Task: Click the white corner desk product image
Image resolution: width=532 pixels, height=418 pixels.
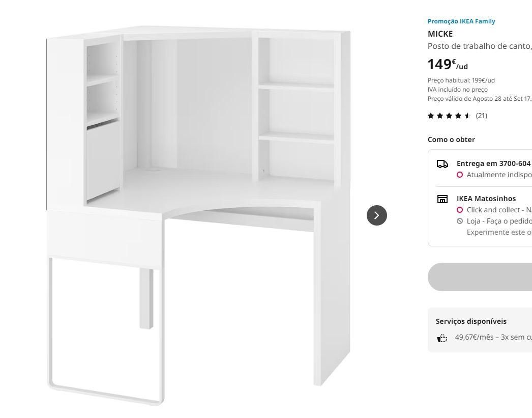Action: pos(198,215)
